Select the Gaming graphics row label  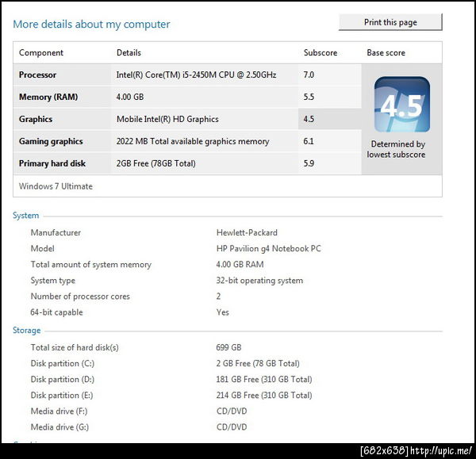pos(51,141)
